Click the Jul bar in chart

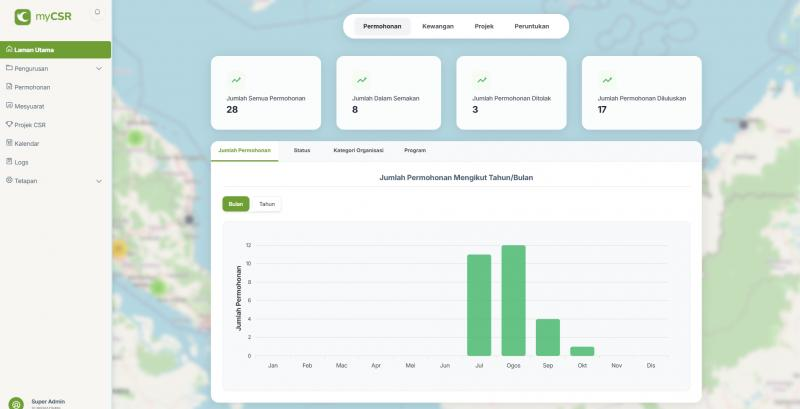coord(479,305)
